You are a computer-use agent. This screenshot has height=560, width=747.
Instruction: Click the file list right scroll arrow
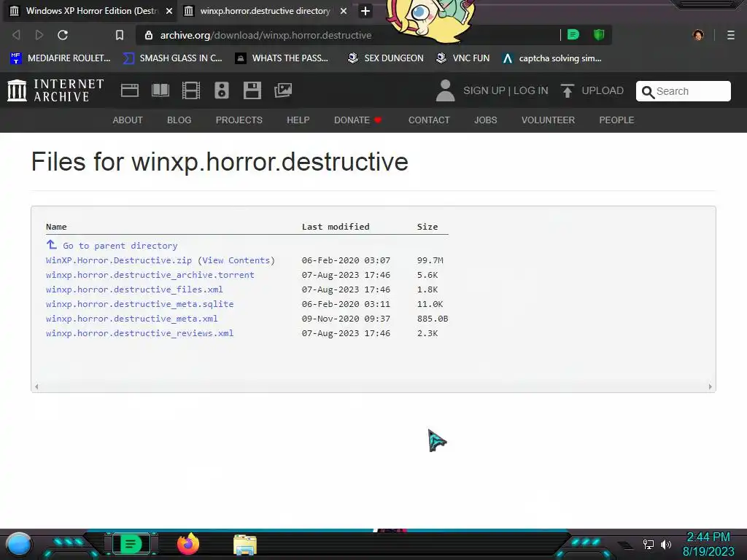[x=710, y=386]
